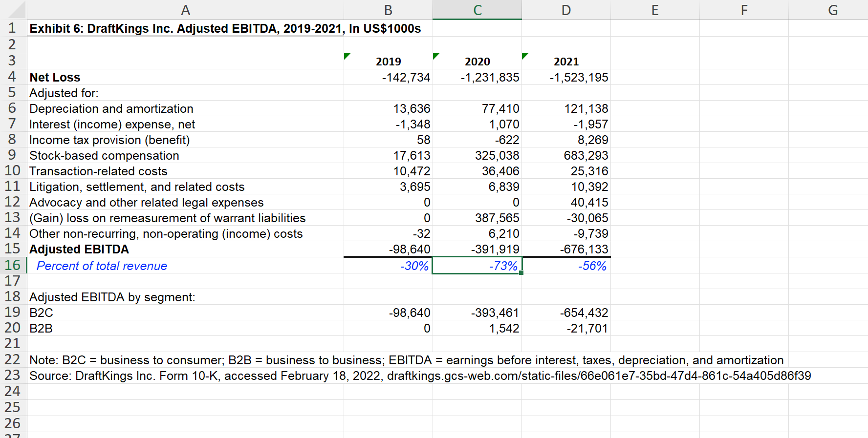The width and height of the screenshot is (868, 438).
Task: Select B2B value -21,701
Action: (x=566, y=328)
